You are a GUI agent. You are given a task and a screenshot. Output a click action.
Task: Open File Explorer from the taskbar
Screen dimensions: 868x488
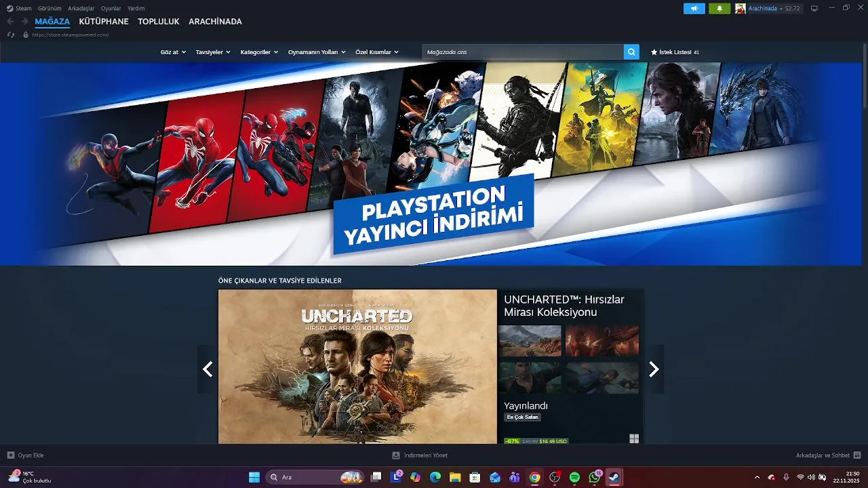tap(455, 477)
